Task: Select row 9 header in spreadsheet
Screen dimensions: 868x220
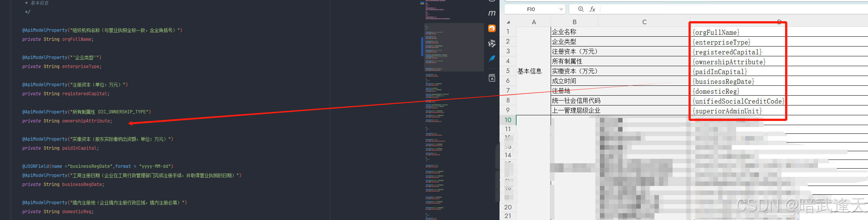Action: [x=508, y=110]
